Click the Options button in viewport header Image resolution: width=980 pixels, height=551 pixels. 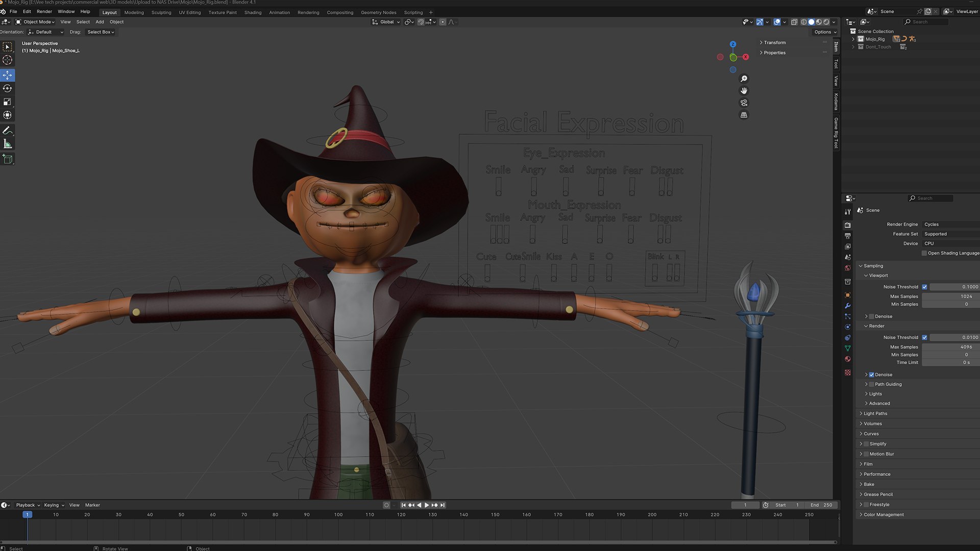pos(825,32)
